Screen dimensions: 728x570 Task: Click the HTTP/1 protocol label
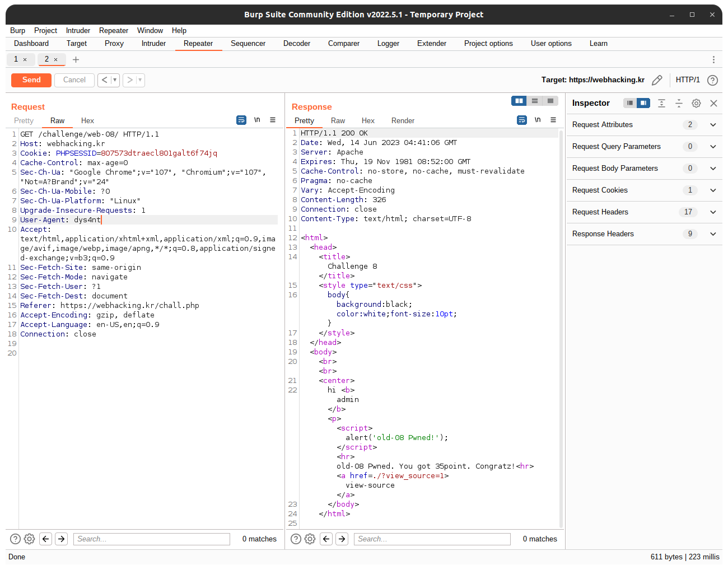(688, 80)
